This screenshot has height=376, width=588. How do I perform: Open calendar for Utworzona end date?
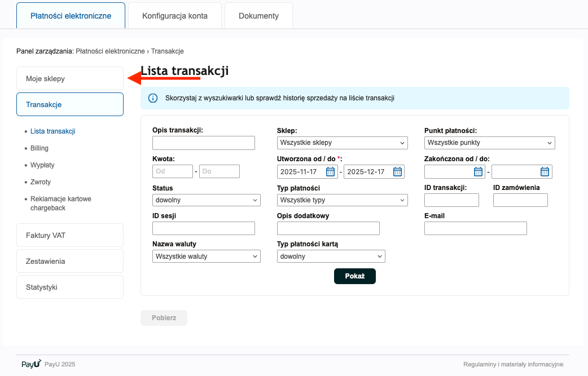click(x=397, y=172)
